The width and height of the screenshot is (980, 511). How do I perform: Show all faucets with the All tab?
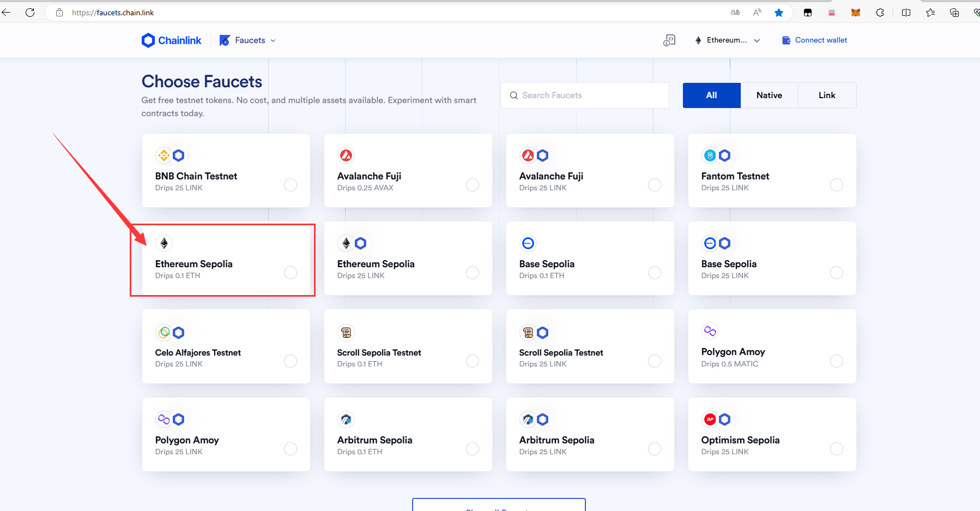[711, 95]
